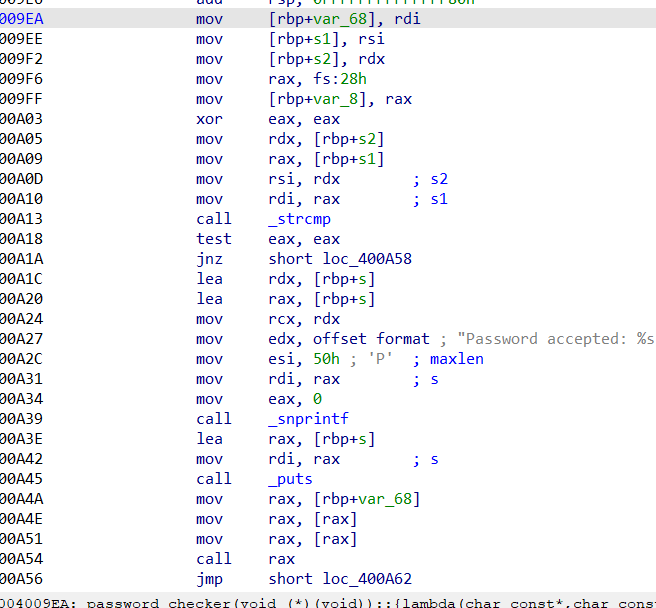Click the s1 comment at 00A10
The width and height of the screenshot is (656, 608).
tap(439, 199)
